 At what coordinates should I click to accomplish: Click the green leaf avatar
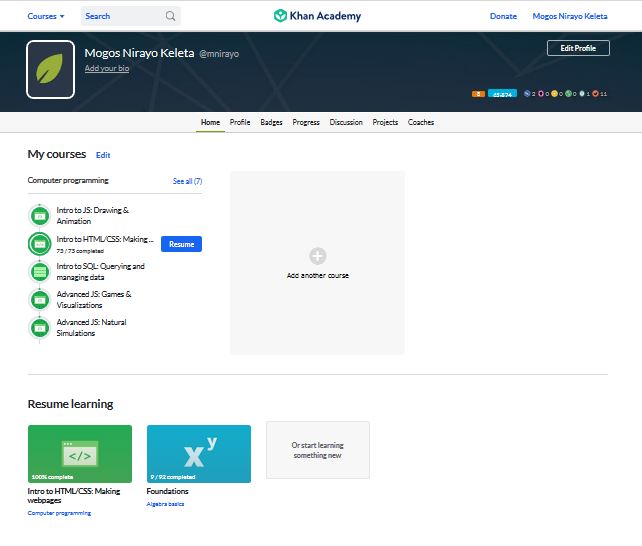coord(50,70)
